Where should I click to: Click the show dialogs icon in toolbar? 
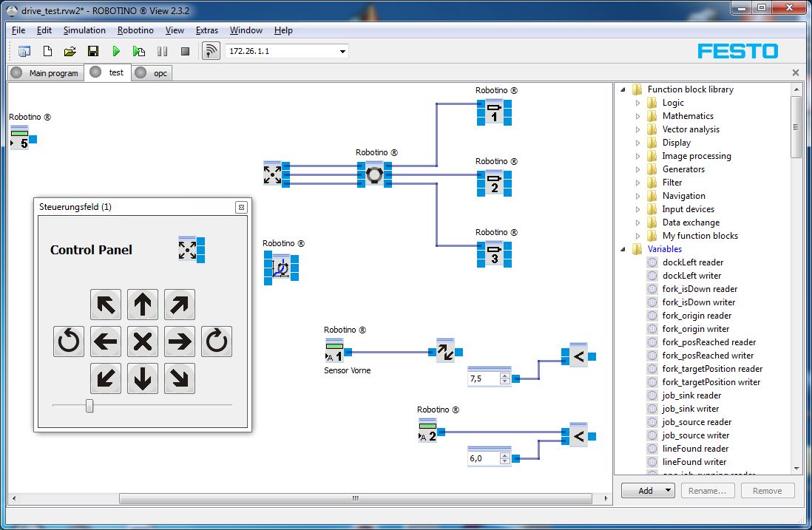pyautogui.click(x=24, y=51)
